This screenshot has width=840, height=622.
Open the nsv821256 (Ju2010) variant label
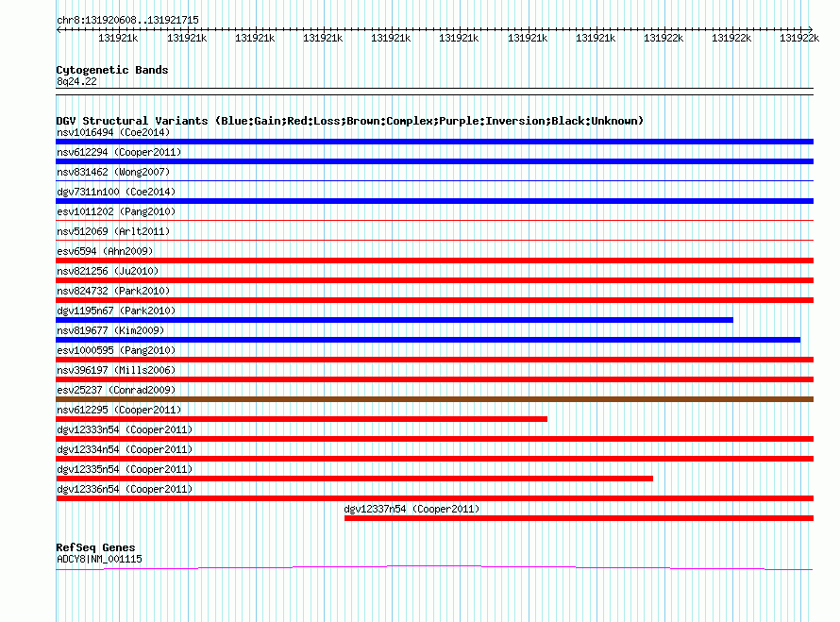click(108, 271)
